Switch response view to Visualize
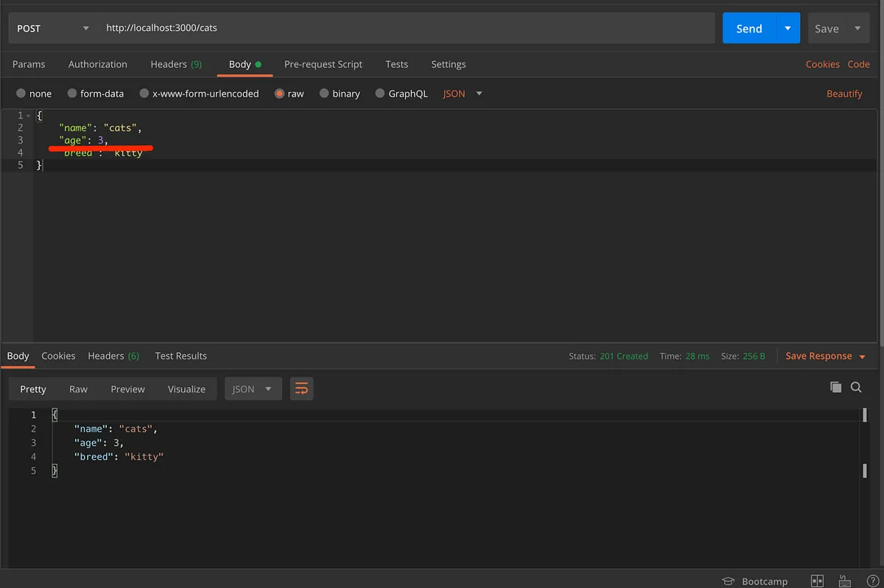 click(x=186, y=388)
